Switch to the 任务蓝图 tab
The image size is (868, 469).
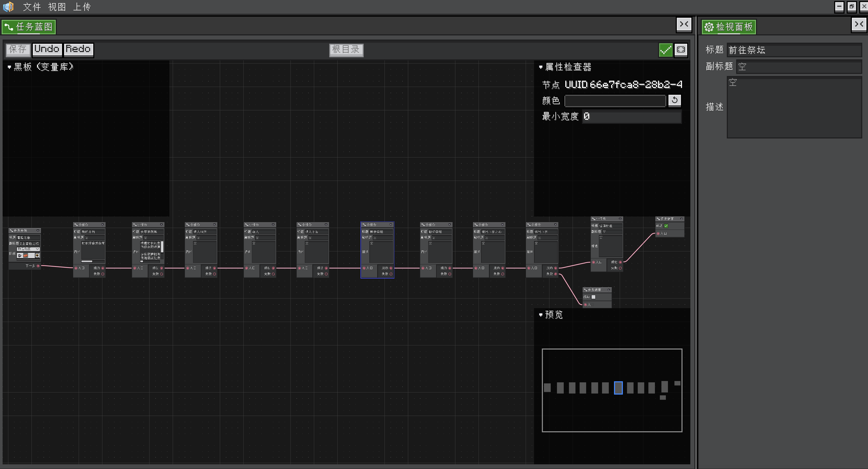coord(29,27)
